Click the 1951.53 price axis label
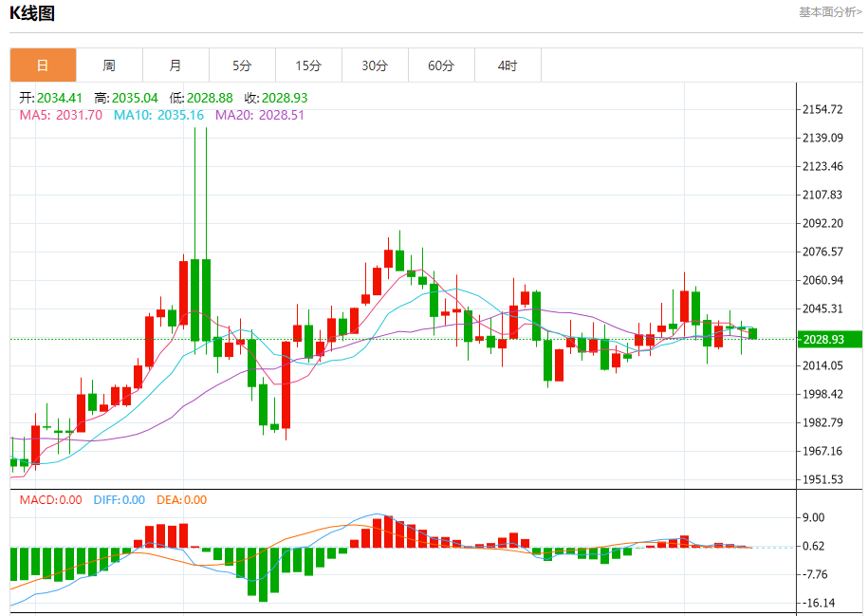 pyautogui.click(x=822, y=479)
